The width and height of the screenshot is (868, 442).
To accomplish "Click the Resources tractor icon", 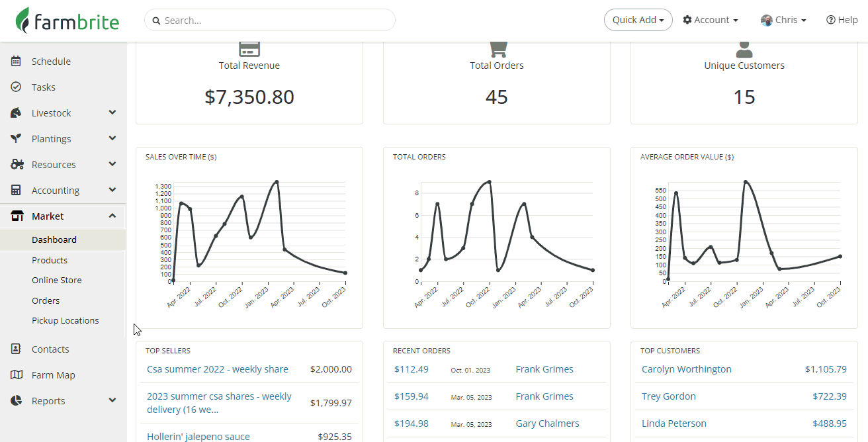I will click(17, 164).
